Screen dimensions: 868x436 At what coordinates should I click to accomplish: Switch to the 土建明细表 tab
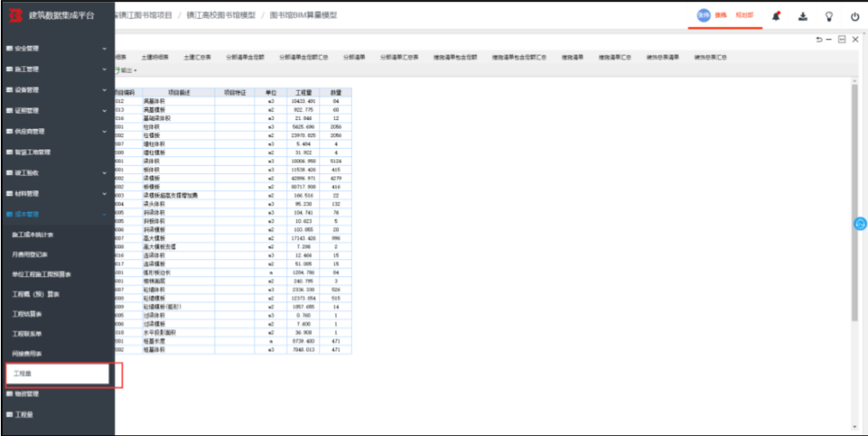[155, 57]
